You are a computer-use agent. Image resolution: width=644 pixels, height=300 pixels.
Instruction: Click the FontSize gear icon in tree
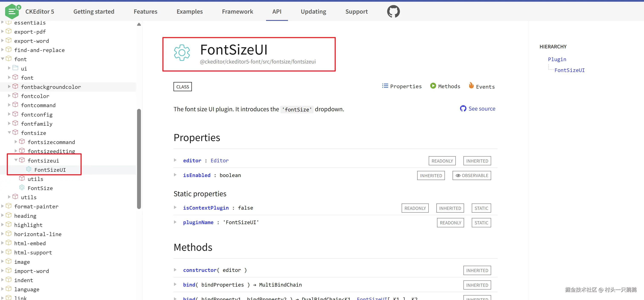(x=22, y=187)
